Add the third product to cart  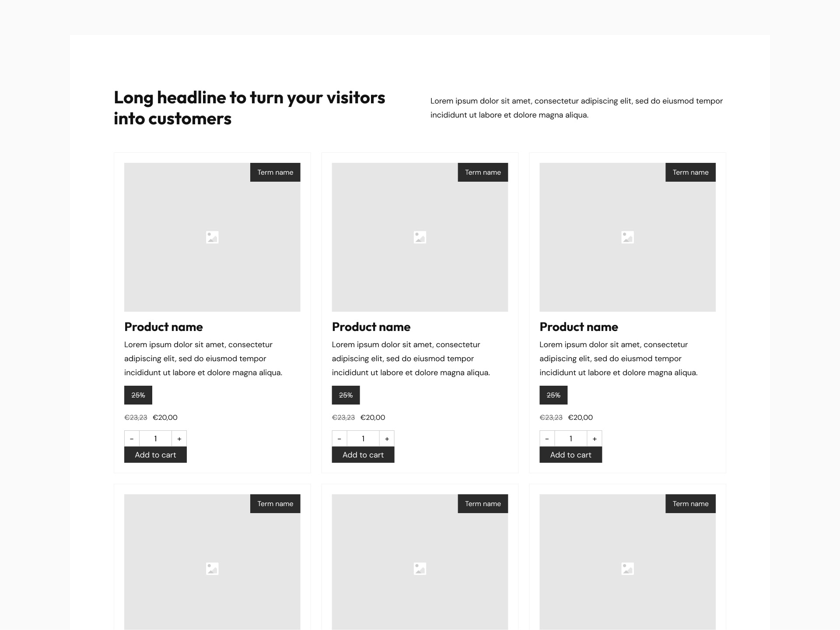(570, 455)
